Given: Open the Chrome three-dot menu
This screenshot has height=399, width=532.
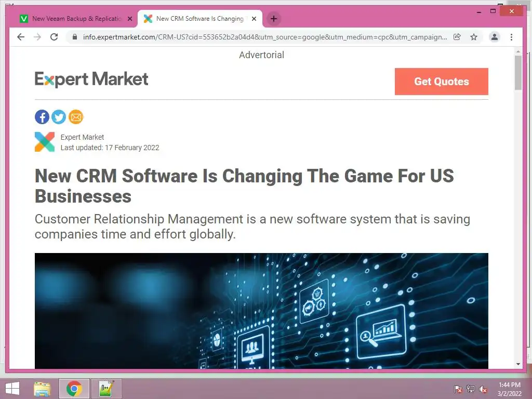Looking at the screenshot, I should click(511, 37).
